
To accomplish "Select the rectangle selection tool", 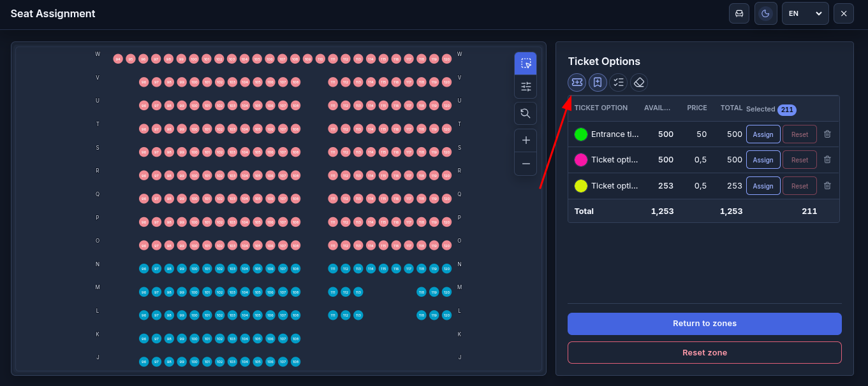I will [x=526, y=63].
